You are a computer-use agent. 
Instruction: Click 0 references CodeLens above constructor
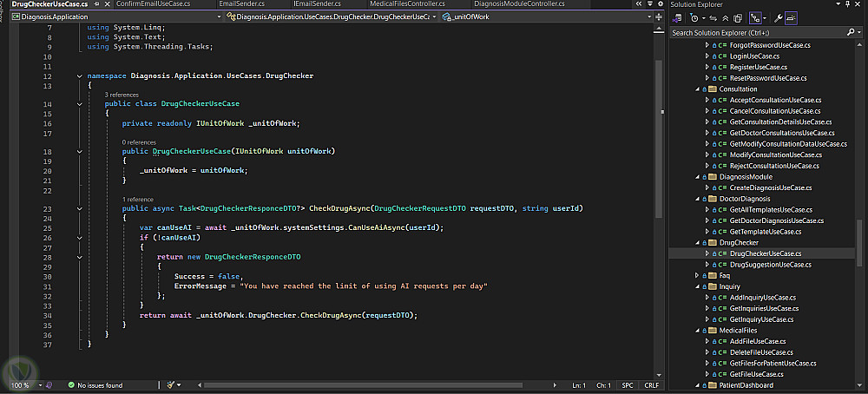click(139, 142)
